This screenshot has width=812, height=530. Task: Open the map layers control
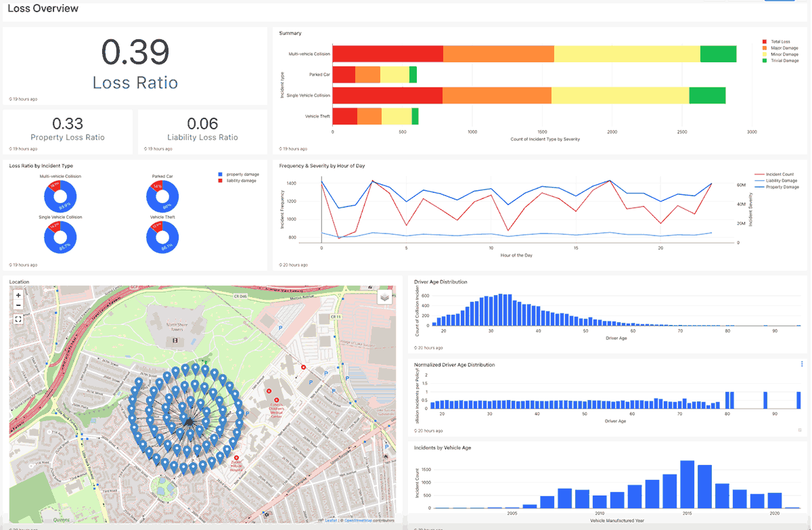tap(384, 296)
